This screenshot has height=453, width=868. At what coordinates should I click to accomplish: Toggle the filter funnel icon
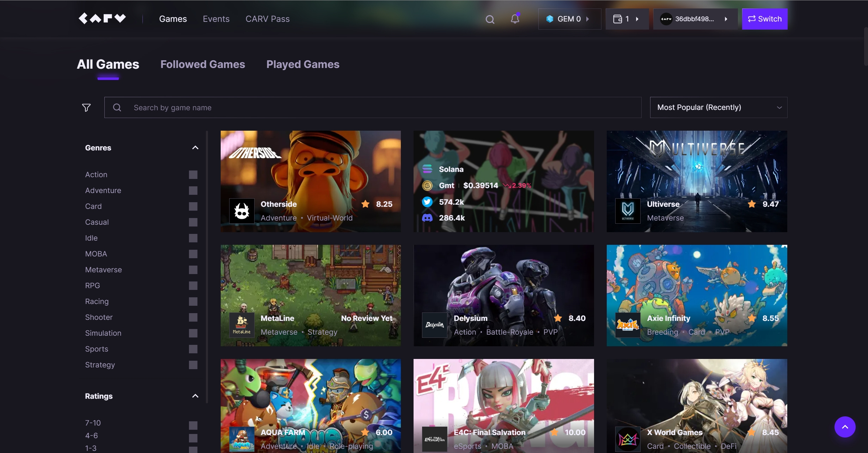(x=86, y=107)
